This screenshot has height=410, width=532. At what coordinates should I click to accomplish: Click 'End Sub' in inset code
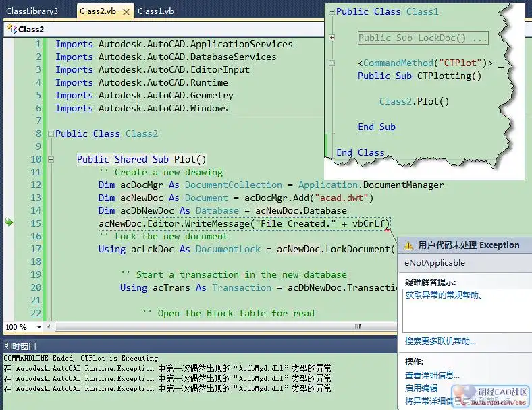tap(377, 127)
